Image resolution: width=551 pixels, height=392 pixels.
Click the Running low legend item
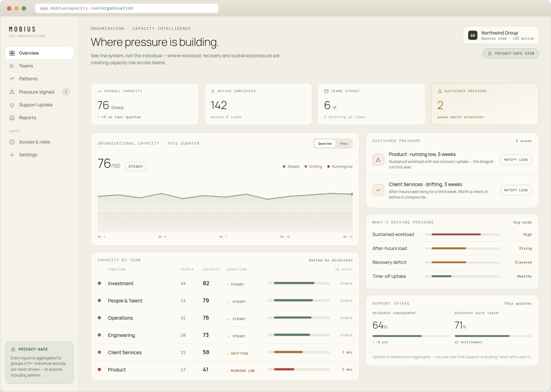click(x=340, y=166)
